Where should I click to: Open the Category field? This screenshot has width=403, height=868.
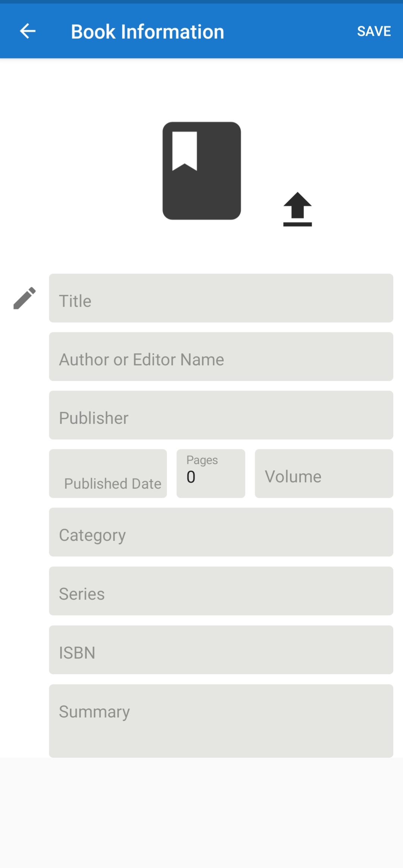(x=221, y=532)
